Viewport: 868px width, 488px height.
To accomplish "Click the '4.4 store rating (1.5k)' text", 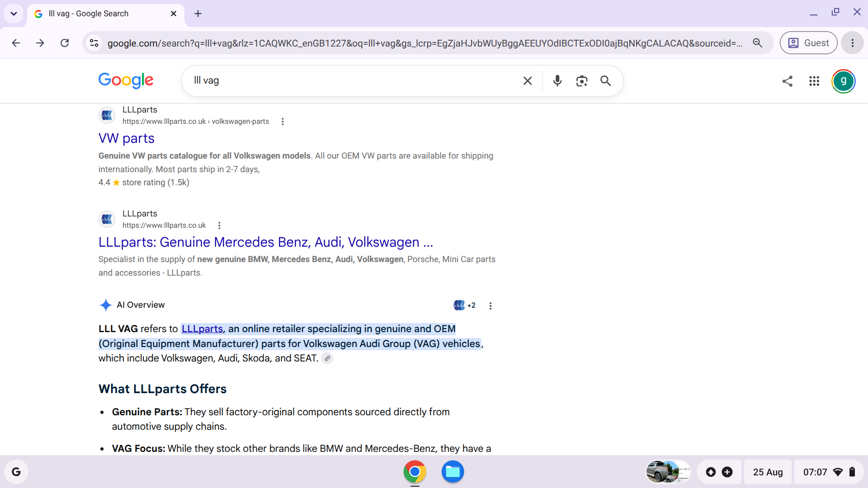I will click(x=144, y=183).
